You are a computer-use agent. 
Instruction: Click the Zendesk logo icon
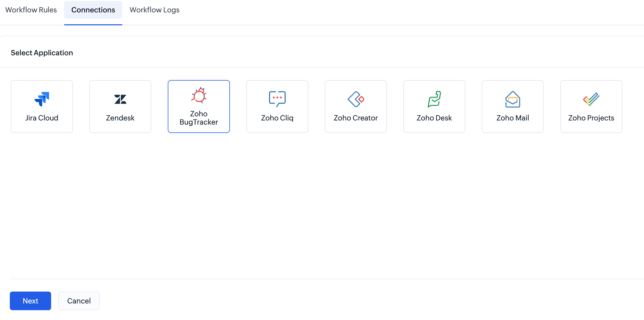tap(120, 99)
